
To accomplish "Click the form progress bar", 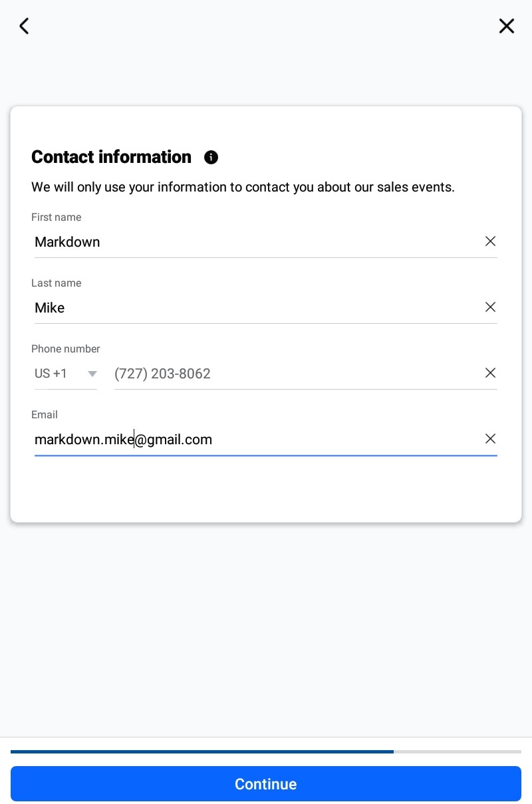I will [266, 751].
